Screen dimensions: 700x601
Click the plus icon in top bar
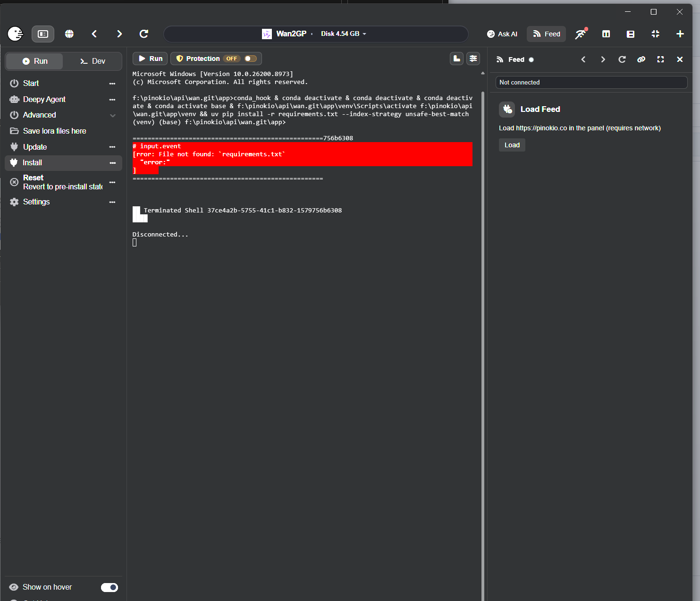(x=680, y=34)
